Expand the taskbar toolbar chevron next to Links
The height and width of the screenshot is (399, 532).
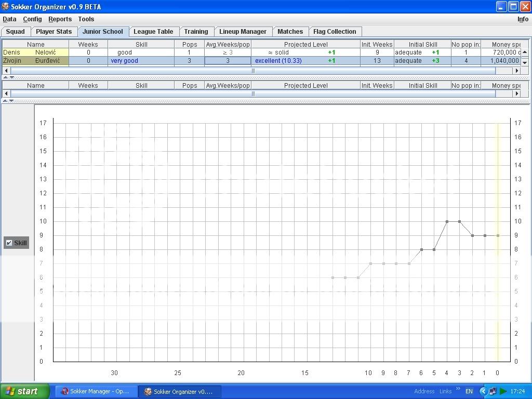click(x=458, y=389)
